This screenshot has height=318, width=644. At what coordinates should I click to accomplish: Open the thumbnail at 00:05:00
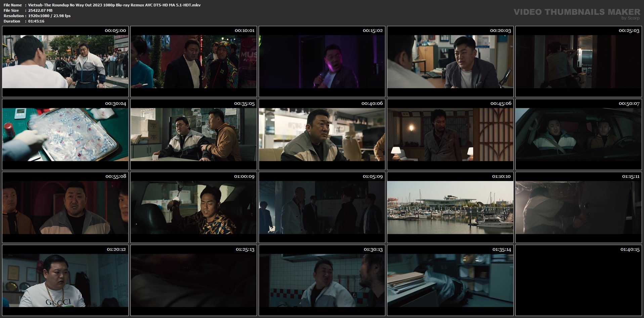pos(65,62)
